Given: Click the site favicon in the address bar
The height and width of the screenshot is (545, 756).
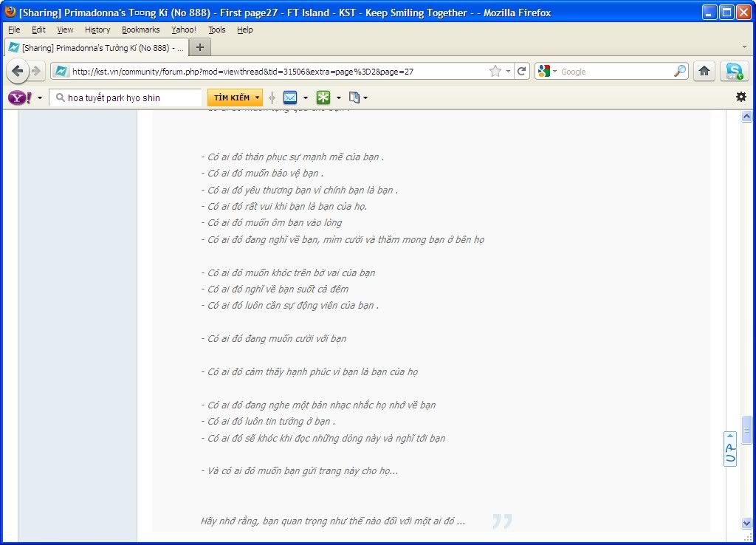Looking at the screenshot, I should (61, 72).
